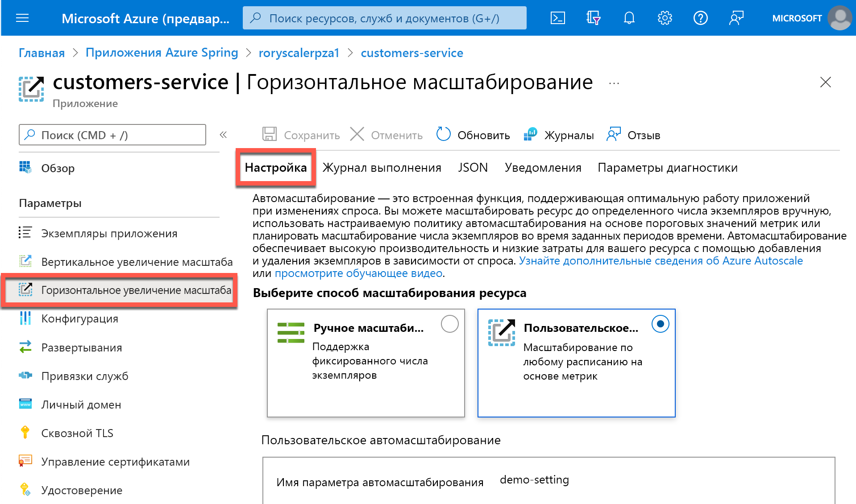The width and height of the screenshot is (856, 504).
Task: Switch to the Настройка tab
Action: tap(276, 168)
